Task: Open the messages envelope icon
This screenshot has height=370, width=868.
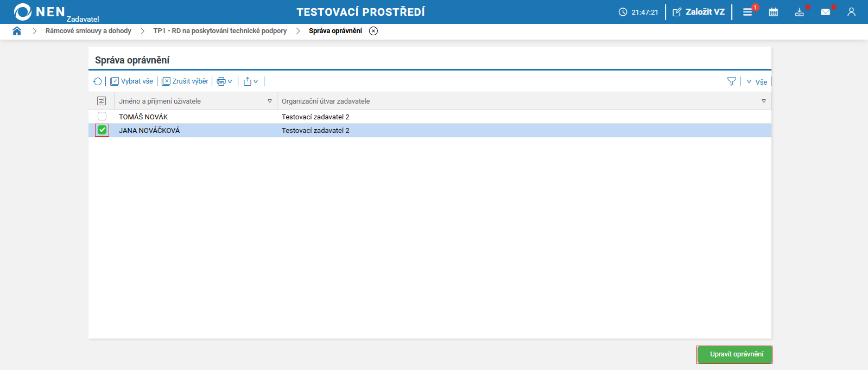Action: pos(826,12)
